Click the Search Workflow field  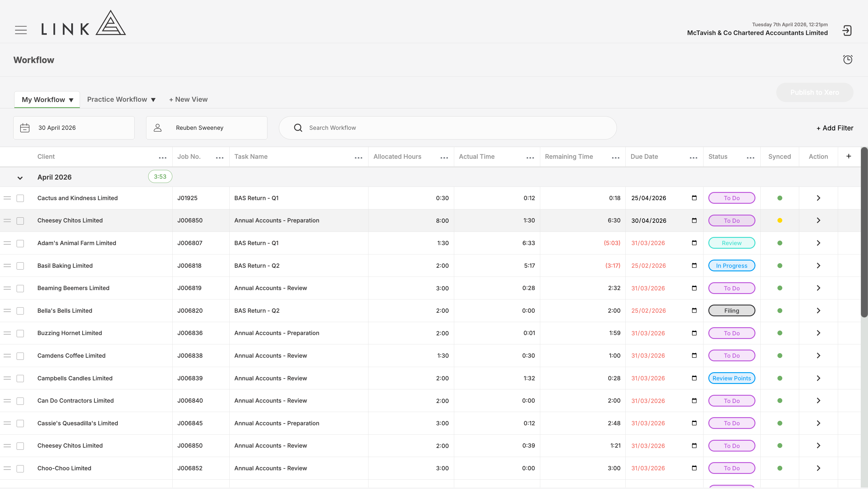point(448,128)
